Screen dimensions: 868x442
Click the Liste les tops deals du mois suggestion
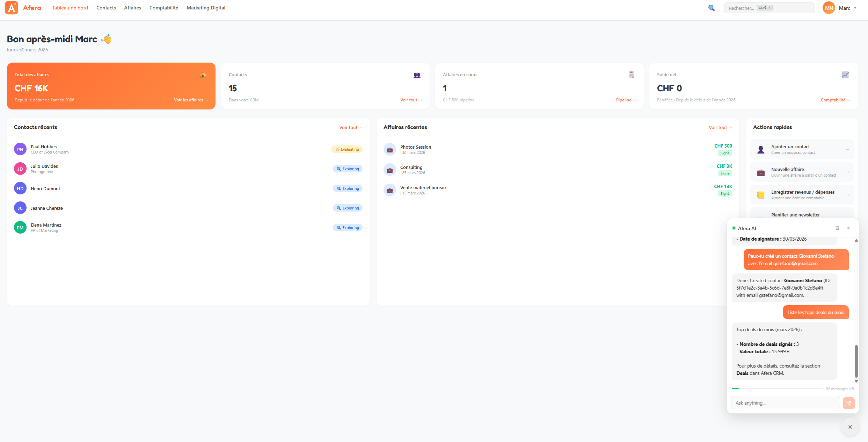coord(815,312)
